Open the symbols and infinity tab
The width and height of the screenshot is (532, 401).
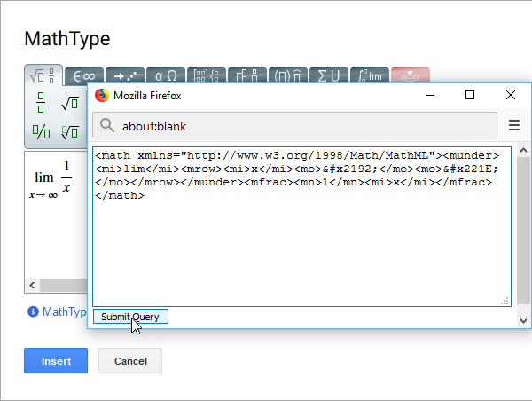point(83,76)
